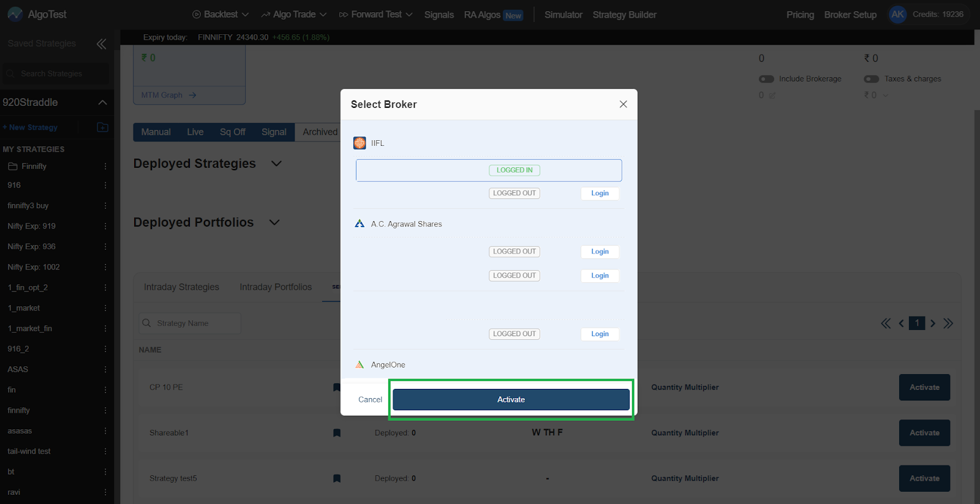The width and height of the screenshot is (980, 504).
Task: Open the MTM Graph link
Action: tap(168, 96)
